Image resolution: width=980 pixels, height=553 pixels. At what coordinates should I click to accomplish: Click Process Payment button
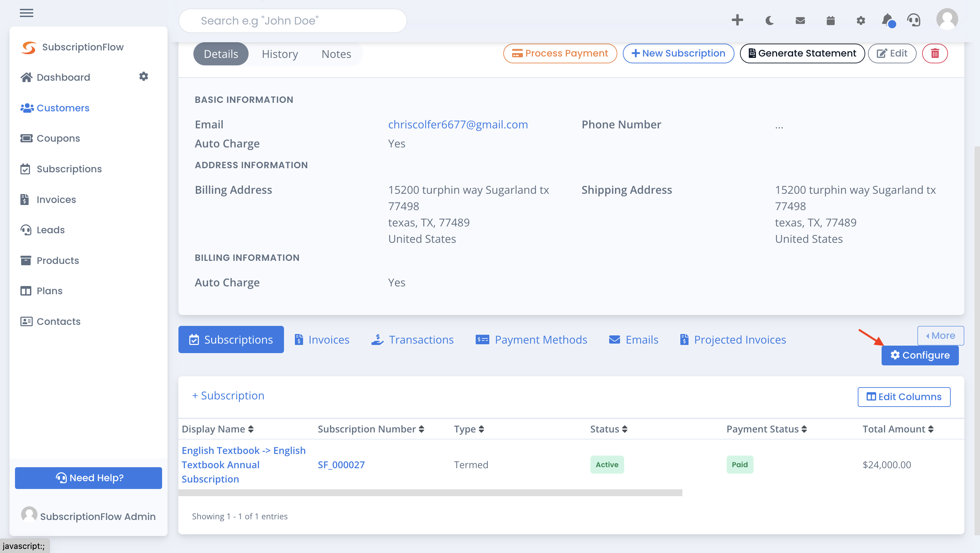coord(559,53)
